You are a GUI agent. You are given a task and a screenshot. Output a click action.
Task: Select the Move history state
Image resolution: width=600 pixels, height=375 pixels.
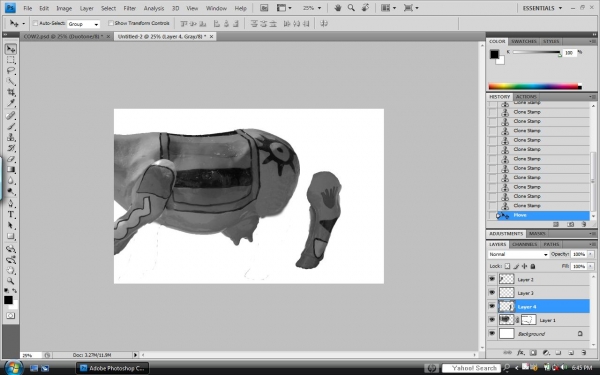pos(539,215)
